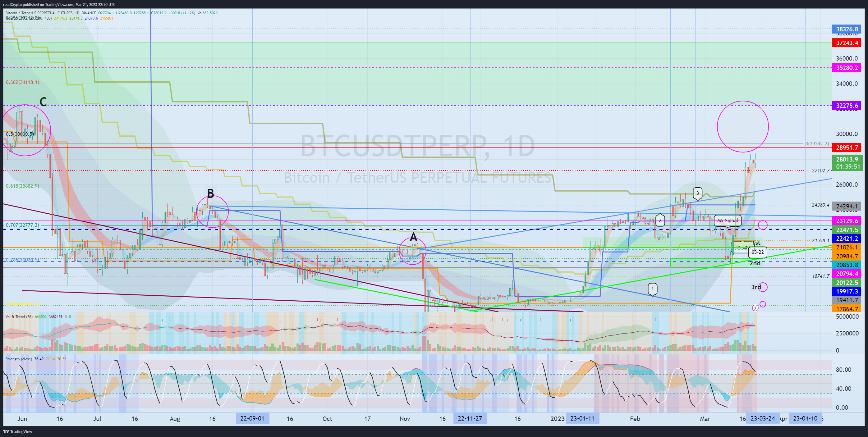
Task: Open the Strength (close) indicator legend
Action: tap(19, 359)
